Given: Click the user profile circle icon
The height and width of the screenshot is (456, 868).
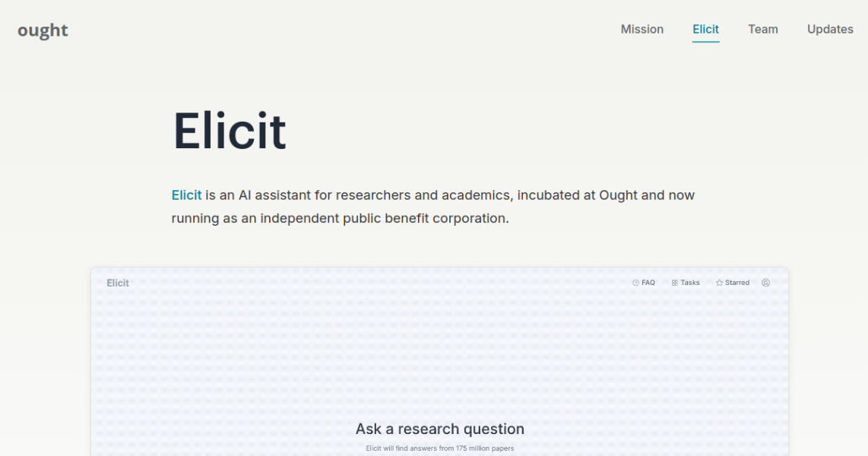Looking at the screenshot, I should [765, 283].
